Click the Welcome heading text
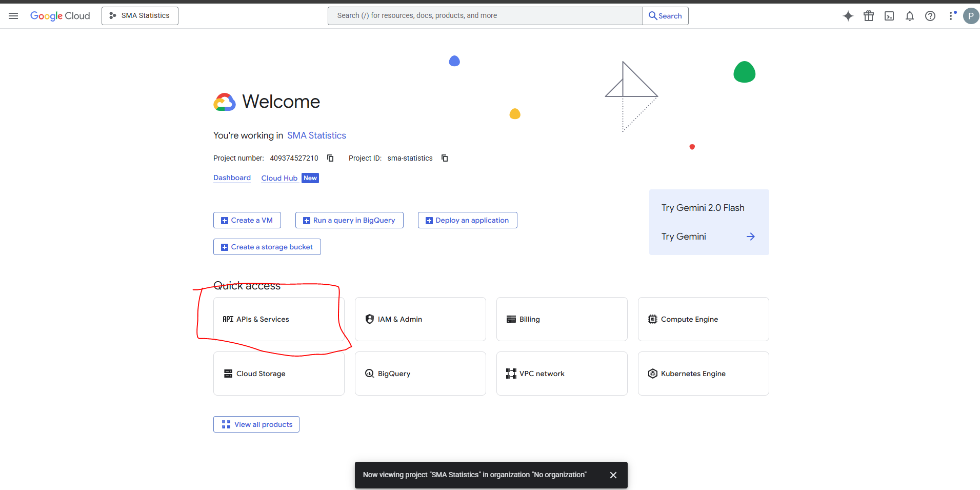The width and height of the screenshot is (980, 490). [x=281, y=102]
